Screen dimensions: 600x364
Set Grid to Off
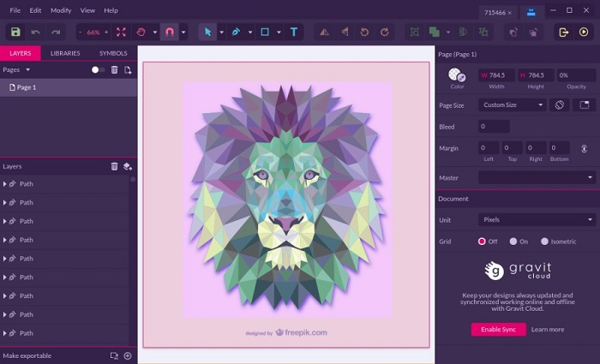coord(482,242)
